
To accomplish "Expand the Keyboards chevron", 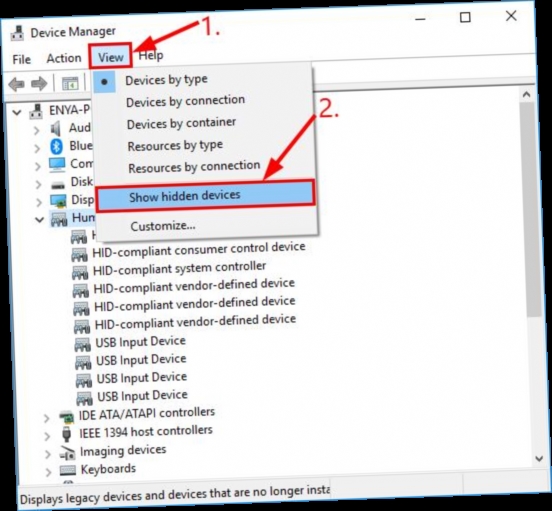I will [49, 472].
